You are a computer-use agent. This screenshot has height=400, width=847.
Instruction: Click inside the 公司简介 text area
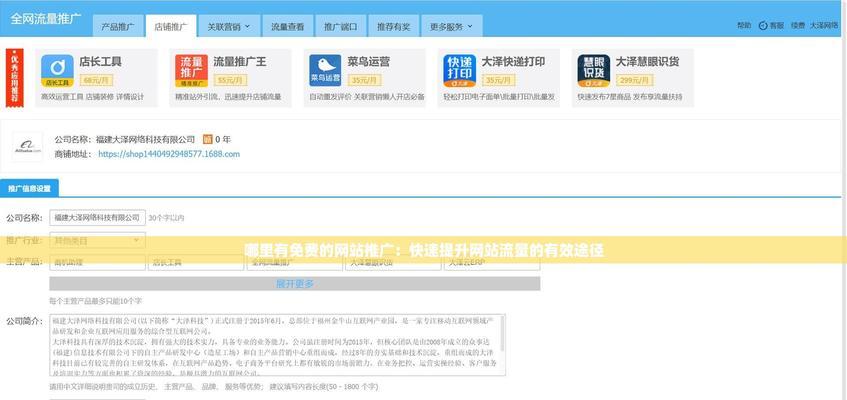[275, 345]
